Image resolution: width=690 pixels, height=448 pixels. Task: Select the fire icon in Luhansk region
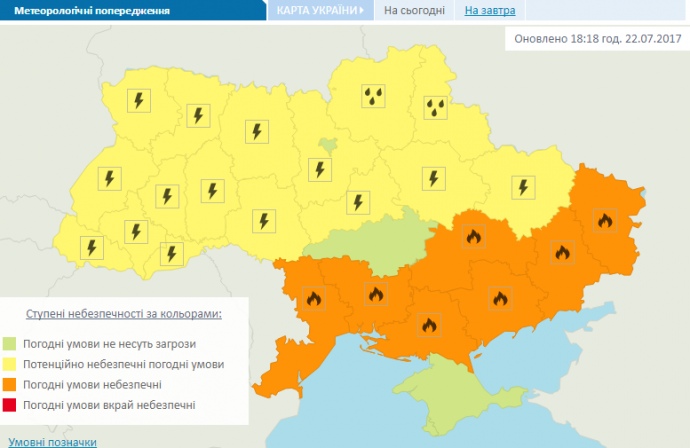(x=603, y=220)
